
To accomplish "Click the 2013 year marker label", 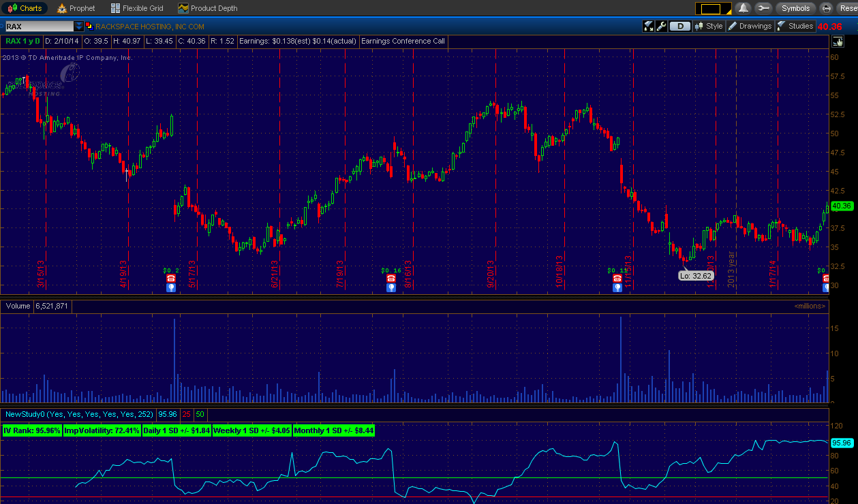I will [x=731, y=270].
